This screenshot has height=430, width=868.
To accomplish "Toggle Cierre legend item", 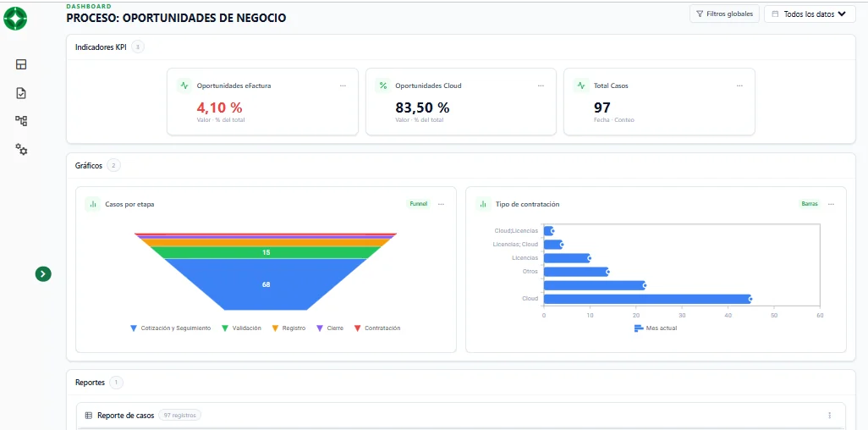I will coord(329,328).
